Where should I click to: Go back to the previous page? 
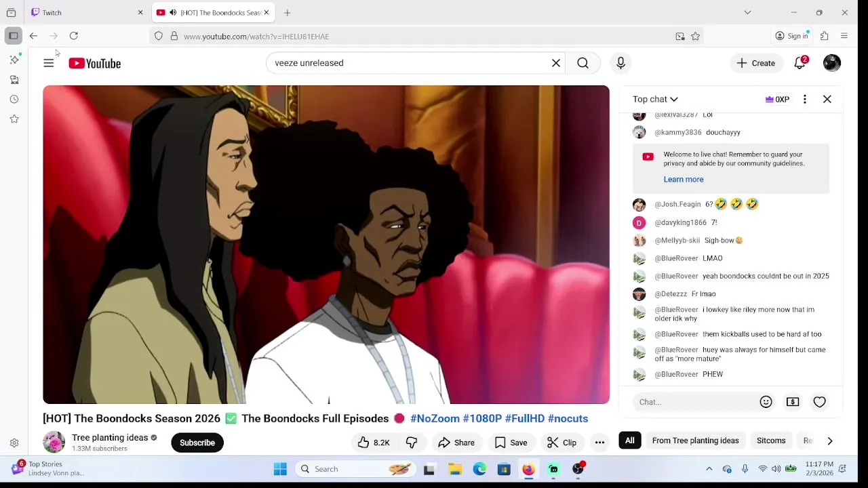(33, 36)
